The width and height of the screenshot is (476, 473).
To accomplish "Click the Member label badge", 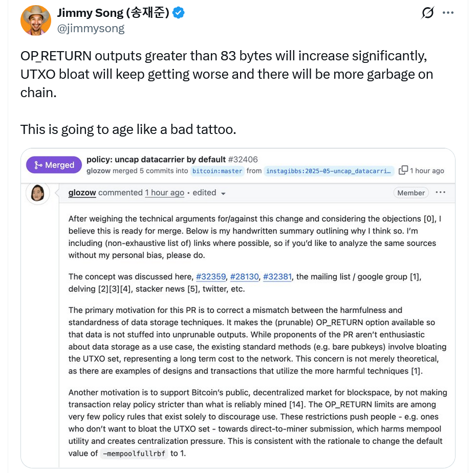I will tap(410, 193).
